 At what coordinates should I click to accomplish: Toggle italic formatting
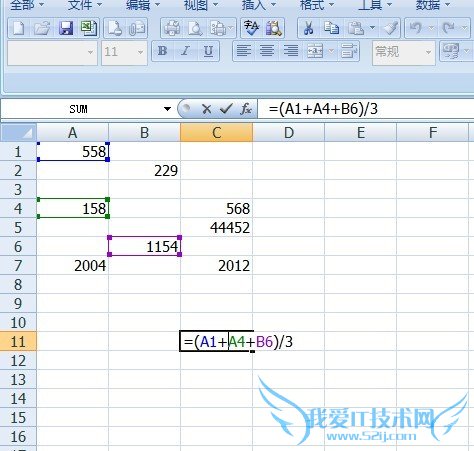tap(185, 51)
